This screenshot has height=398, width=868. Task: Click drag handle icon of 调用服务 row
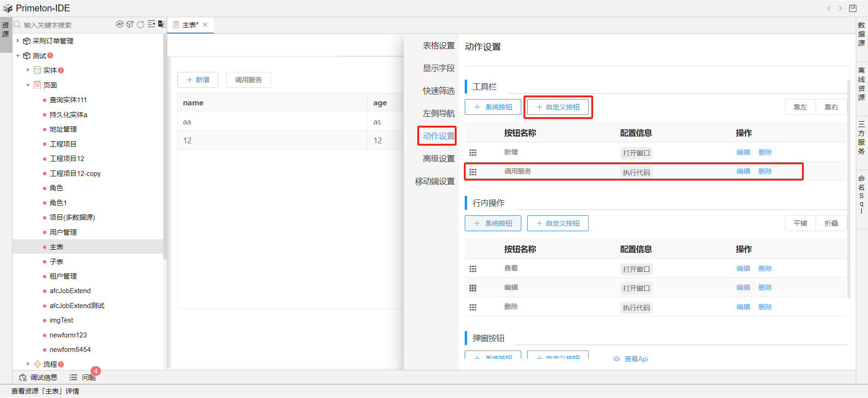click(473, 172)
